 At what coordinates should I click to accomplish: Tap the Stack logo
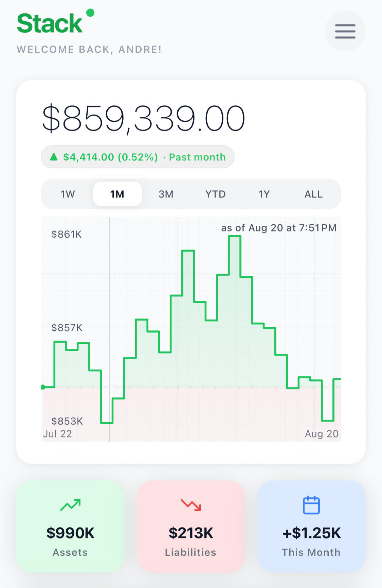pos(50,23)
